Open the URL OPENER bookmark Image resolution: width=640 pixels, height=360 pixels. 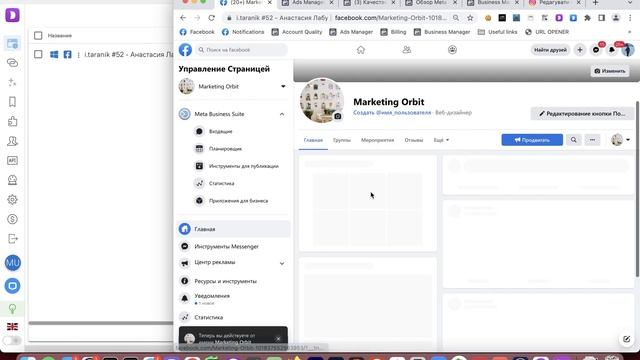[547, 32]
